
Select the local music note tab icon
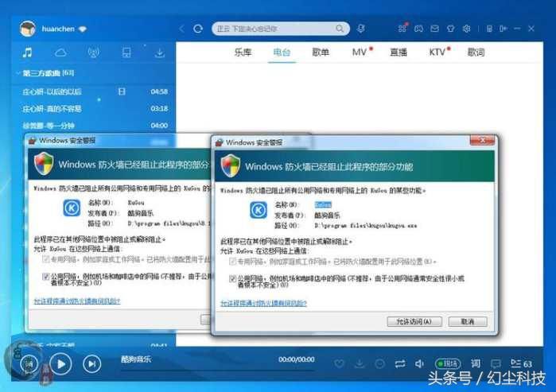coord(27,52)
